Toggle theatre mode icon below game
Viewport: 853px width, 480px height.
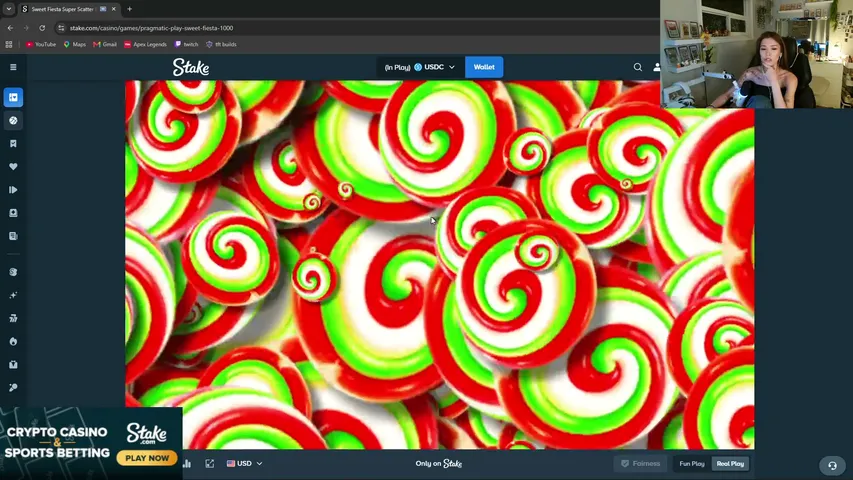pyautogui.click(x=209, y=464)
